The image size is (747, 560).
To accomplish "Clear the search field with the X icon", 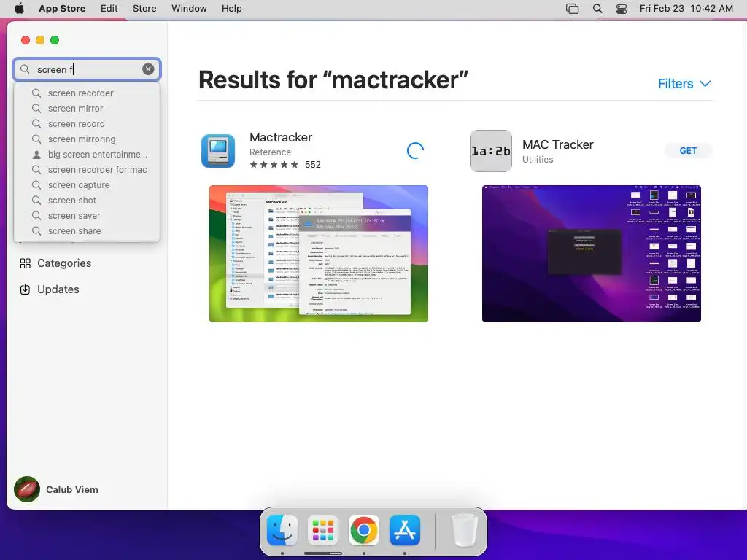I will [x=148, y=69].
